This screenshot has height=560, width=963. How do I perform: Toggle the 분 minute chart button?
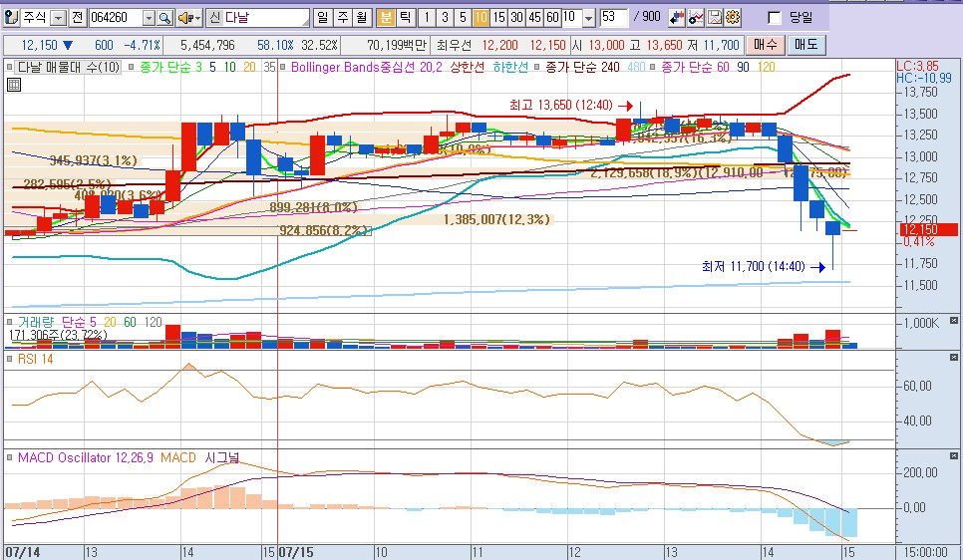coord(385,18)
